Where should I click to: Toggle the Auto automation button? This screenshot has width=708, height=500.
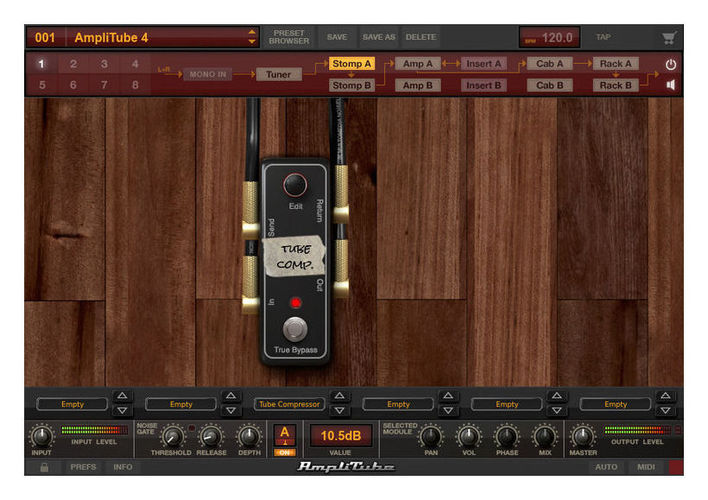(606, 467)
